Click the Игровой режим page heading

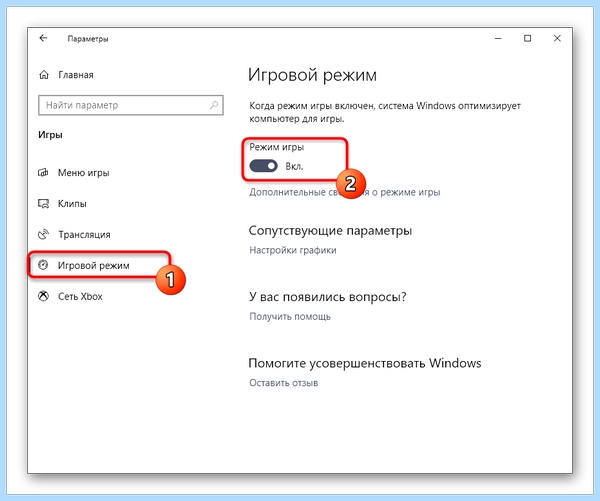pyautogui.click(x=312, y=75)
